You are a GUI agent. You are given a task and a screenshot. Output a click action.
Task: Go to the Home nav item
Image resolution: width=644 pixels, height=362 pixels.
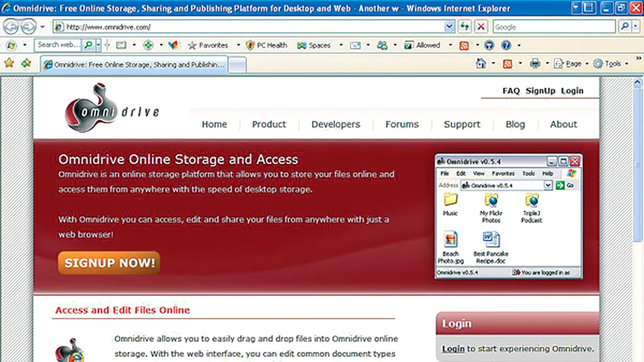tap(214, 124)
